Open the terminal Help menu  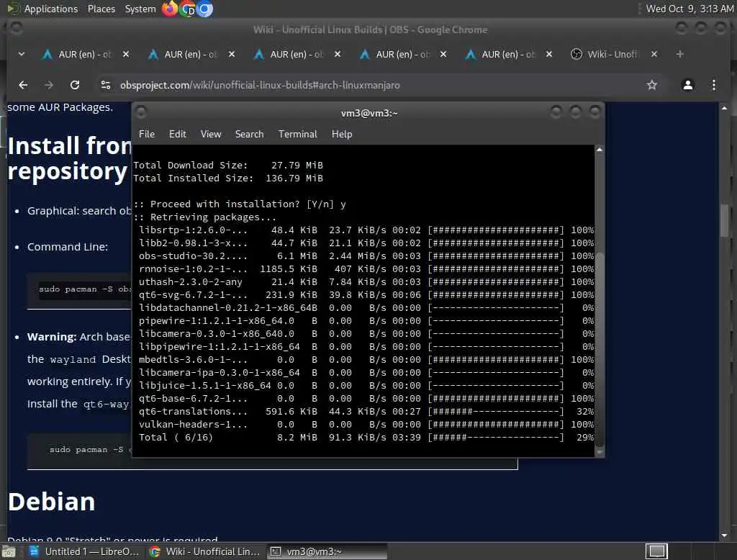point(342,134)
